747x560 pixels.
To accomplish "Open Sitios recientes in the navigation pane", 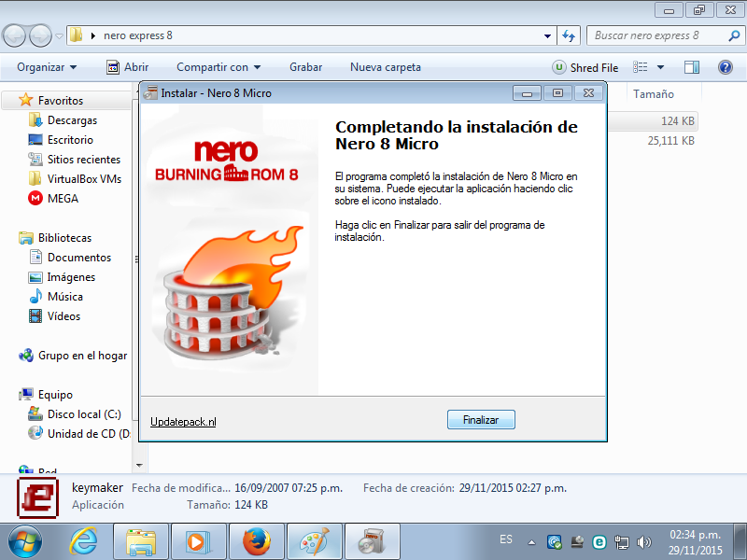I will point(84,160).
